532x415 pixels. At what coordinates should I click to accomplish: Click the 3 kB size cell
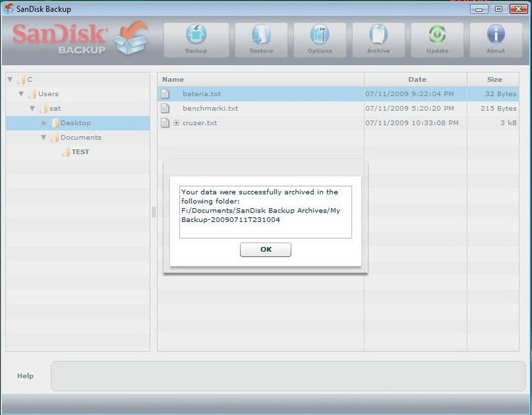coord(508,123)
